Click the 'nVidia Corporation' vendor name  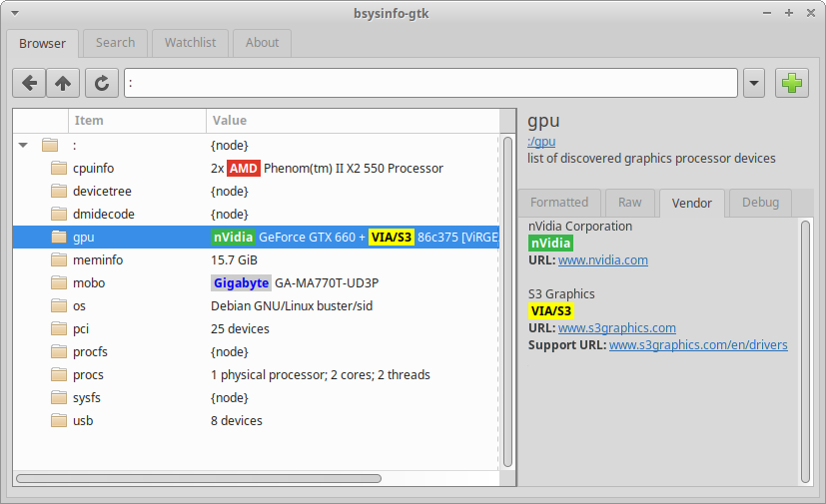click(x=580, y=226)
